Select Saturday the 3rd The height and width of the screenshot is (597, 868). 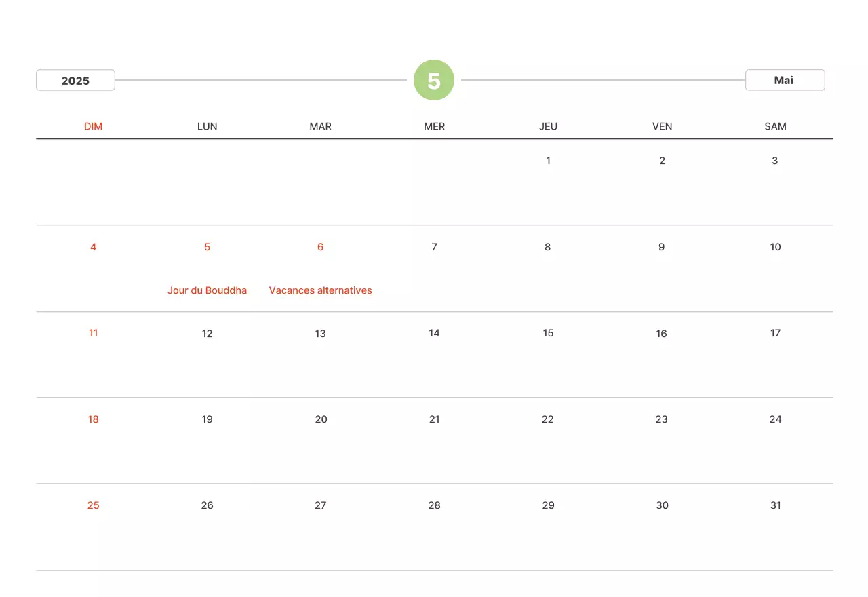click(x=774, y=161)
